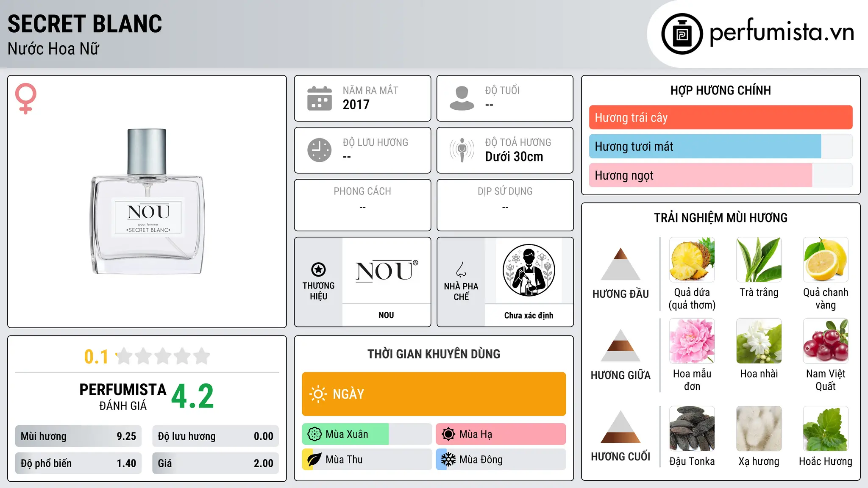Click the Nước Hoa Nữ subtitle
This screenshot has width=868, height=488.
click(x=53, y=49)
